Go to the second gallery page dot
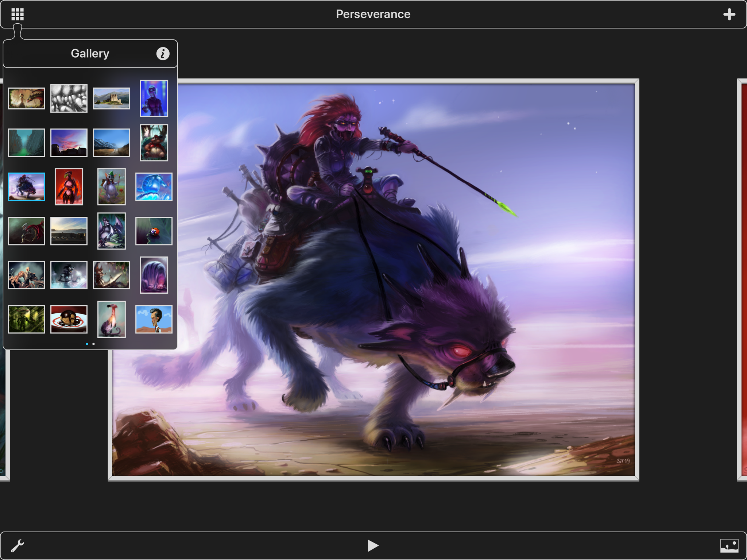747x560 pixels. [94, 344]
